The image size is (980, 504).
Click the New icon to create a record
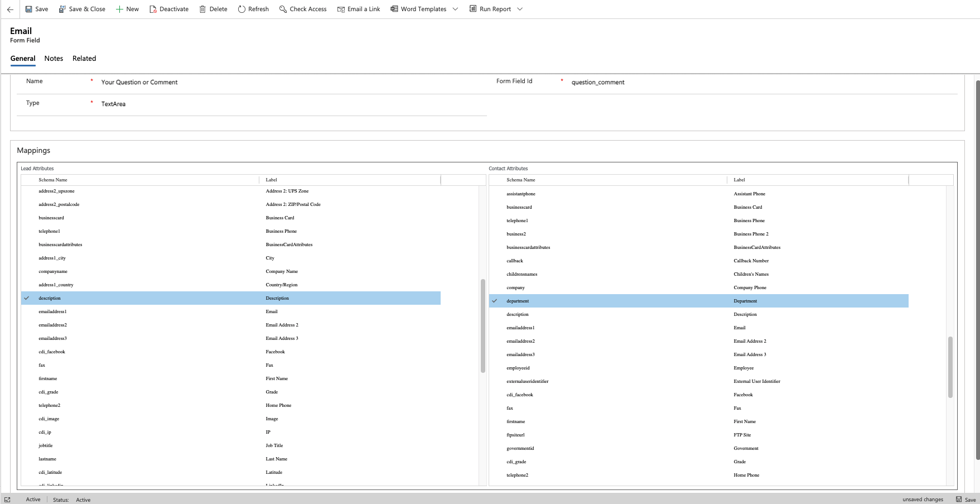pos(118,8)
